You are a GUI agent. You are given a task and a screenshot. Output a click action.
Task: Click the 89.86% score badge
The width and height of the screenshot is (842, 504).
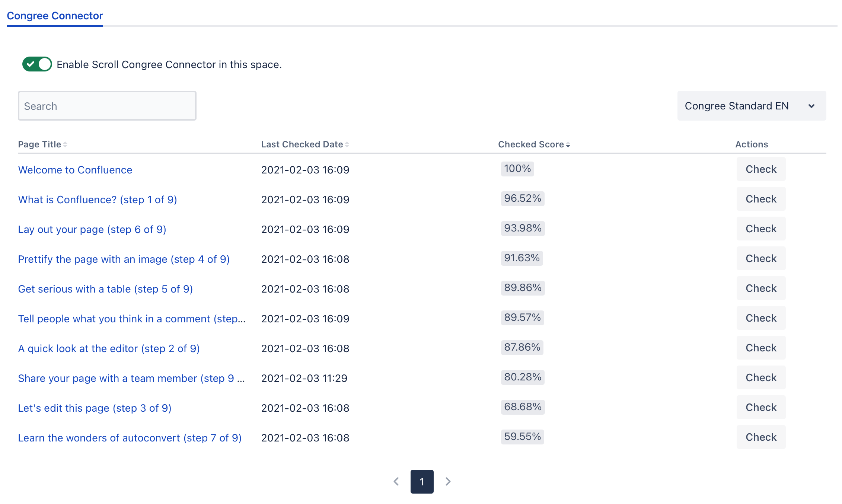coord(523,288)
